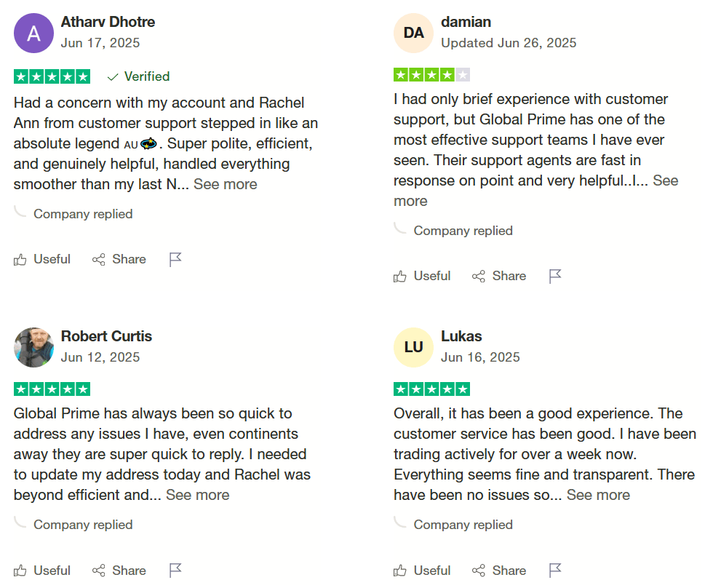
Task: Open Company replied under Atharv's review
Action: (83, 214)
